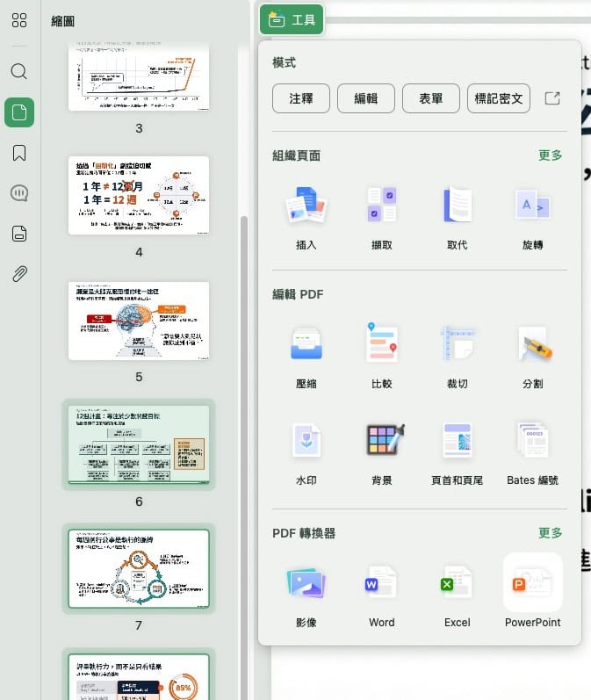Select page 4 thumbnail
The height and width of the screenshot is (700, 591).
[x=139, y=195]
